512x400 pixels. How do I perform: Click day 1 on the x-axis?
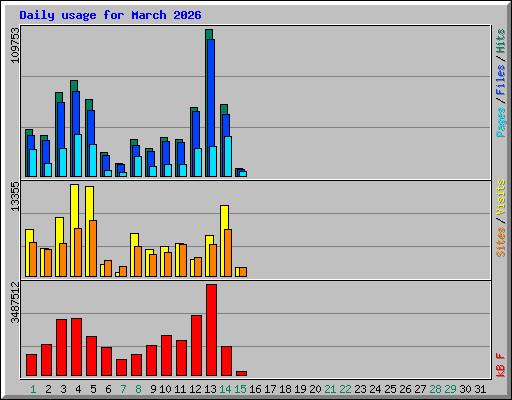pos(33,389)
